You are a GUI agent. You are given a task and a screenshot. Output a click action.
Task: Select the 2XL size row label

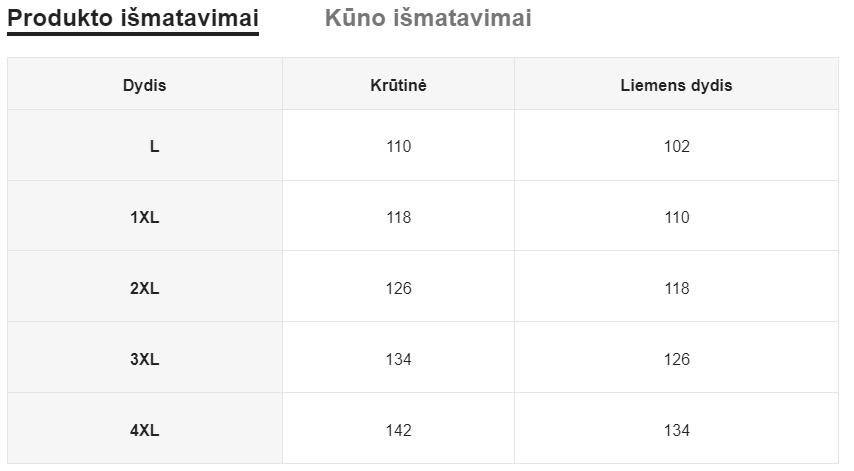click(145, 288)
